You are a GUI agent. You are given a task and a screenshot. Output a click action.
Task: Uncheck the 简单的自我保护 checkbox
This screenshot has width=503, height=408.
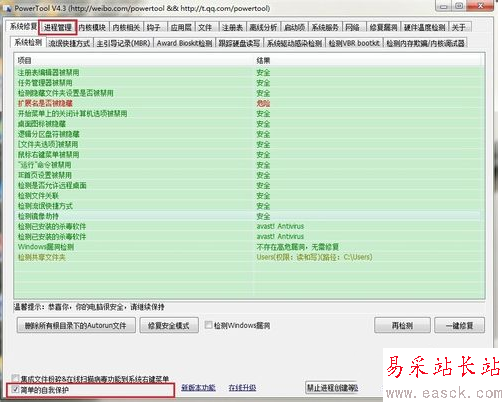point(15,389)
